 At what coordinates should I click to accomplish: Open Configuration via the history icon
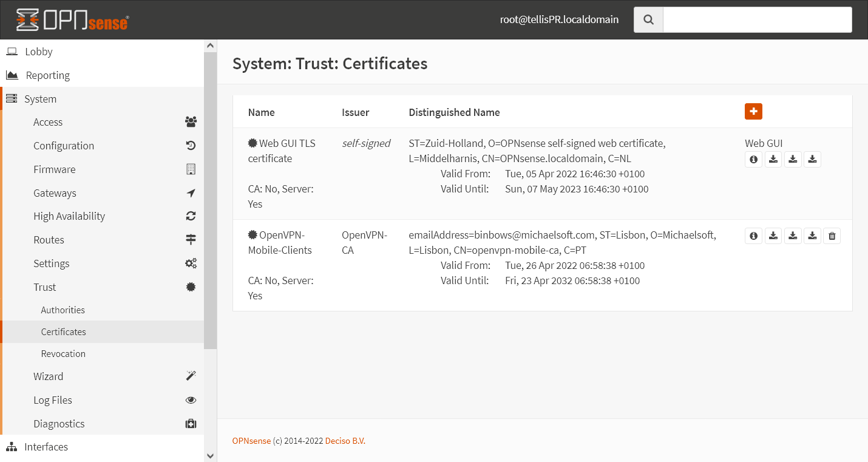click(x=191, y=145)
